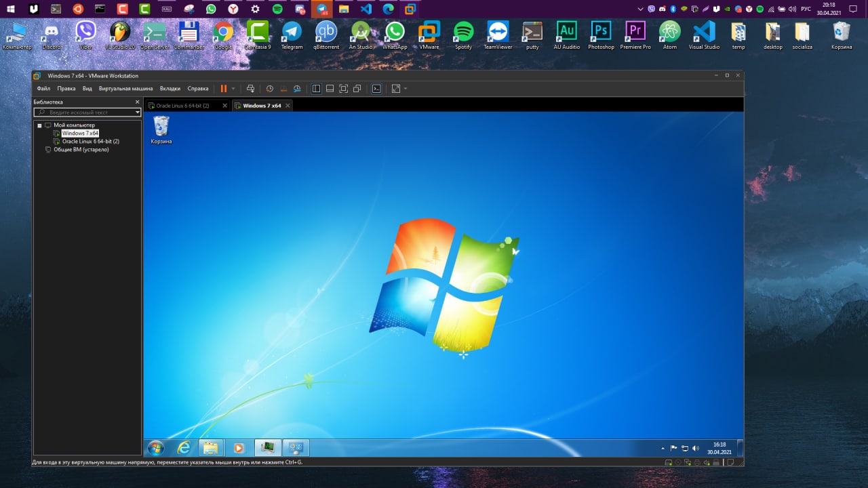Open the FL Studio 20 desktop shortcut
The width and height of the screenshot is (868, 488).
click(x=120, y=35)
